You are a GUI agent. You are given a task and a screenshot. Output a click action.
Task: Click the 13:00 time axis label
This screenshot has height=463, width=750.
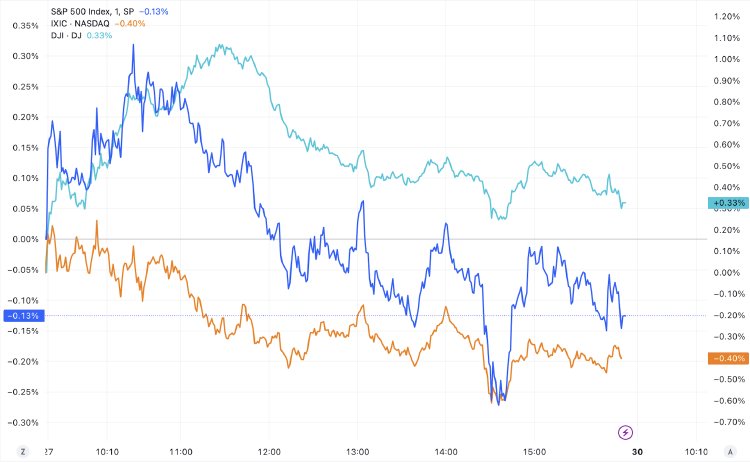[357, 452]
